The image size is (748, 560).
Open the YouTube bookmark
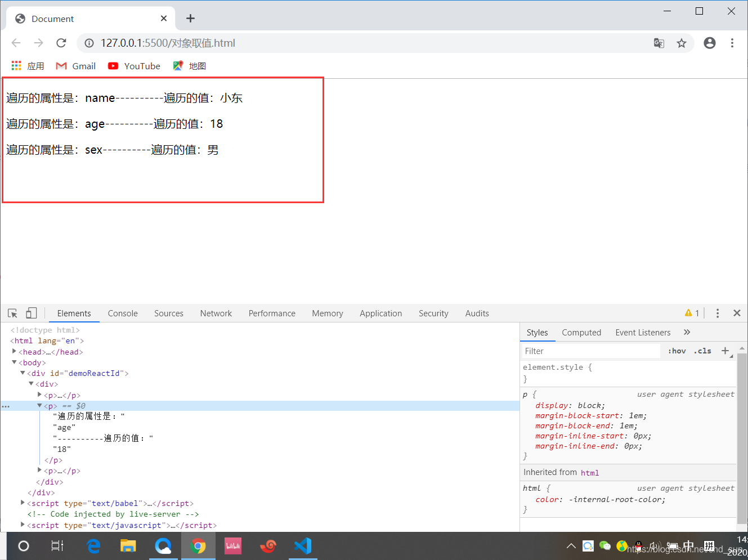(x=134, y=66)
